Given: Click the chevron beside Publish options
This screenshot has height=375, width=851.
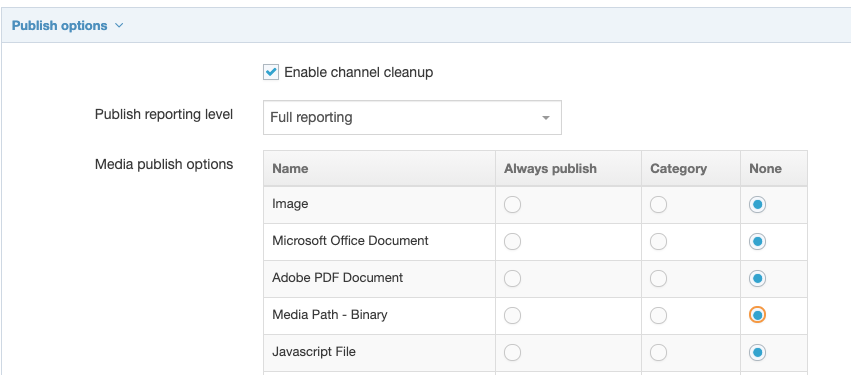Looking at the screenshot, I should [119, 26].
